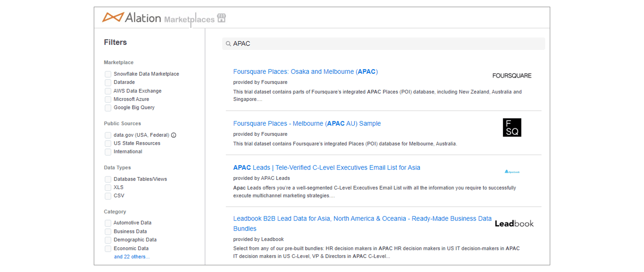Select the XLS data type checkbox
644x272 pixels.
coord(108,187)
